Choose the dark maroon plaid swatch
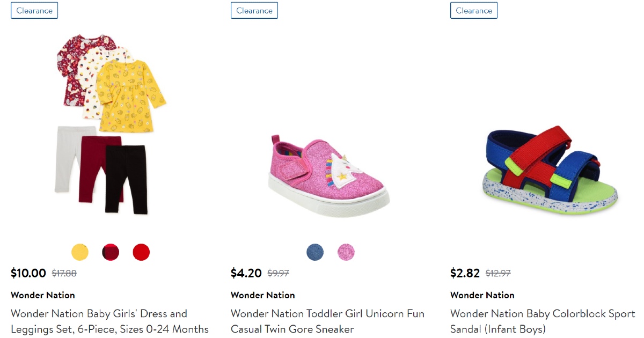The image size is (644, 338). click(111, 252)
